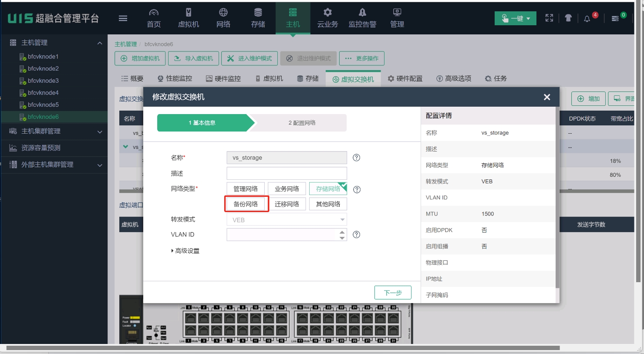This screenshot has height=354, width=644.
Task: Open 存储 in the top navigation
Action: (258, 18)
